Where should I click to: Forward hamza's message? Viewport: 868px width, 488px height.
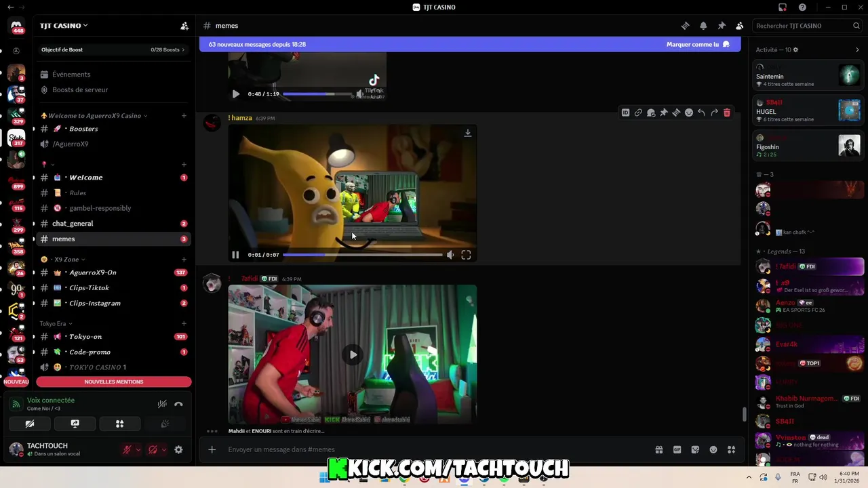click(714, 113)
